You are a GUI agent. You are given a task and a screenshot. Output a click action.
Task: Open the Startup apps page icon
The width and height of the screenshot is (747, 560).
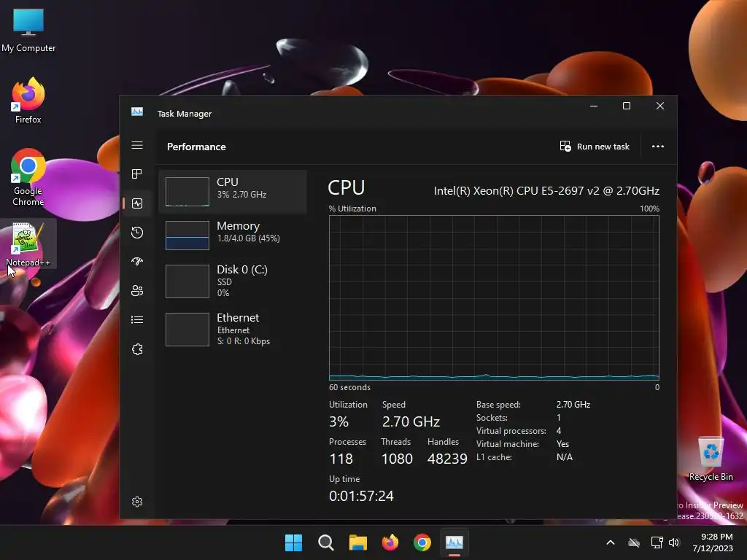137,262
